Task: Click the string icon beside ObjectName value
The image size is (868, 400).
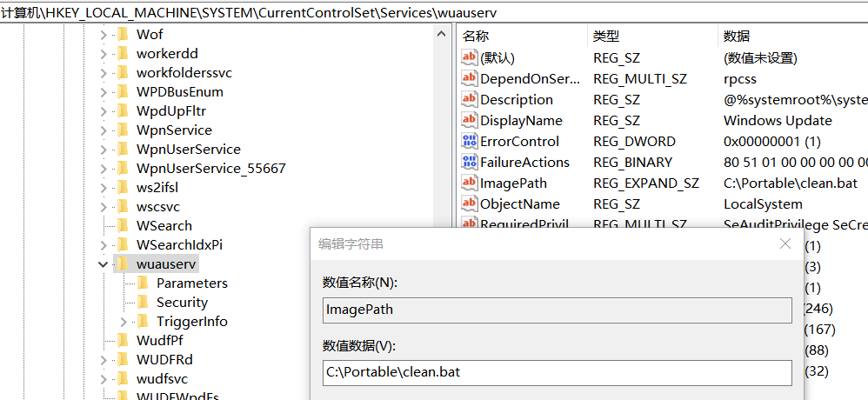Action: point(470,203)
